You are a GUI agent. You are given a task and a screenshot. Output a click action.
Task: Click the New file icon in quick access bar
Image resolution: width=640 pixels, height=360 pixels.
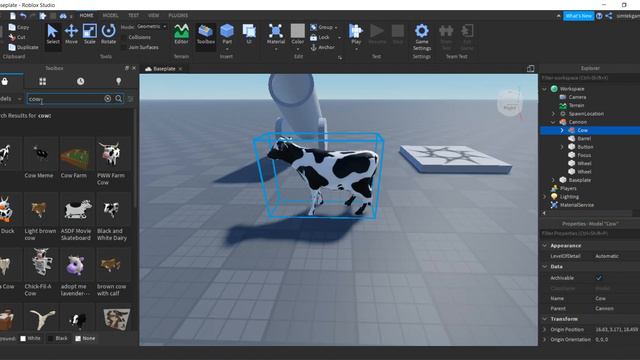(x=13, y=16)
